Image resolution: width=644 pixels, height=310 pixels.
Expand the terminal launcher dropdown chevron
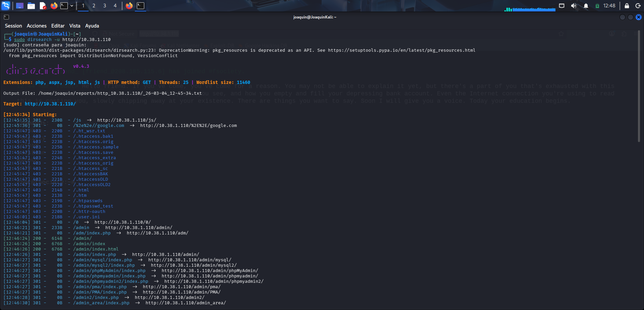pos(71,5)
